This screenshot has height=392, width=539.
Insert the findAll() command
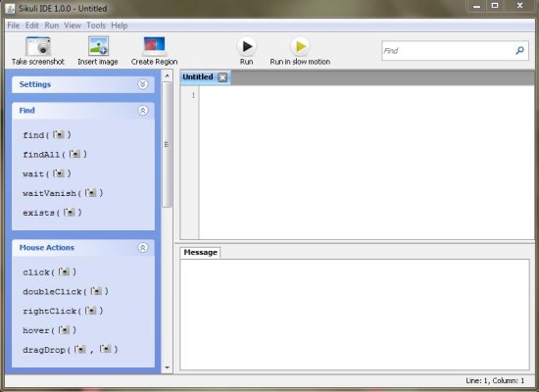pos(55,154)
